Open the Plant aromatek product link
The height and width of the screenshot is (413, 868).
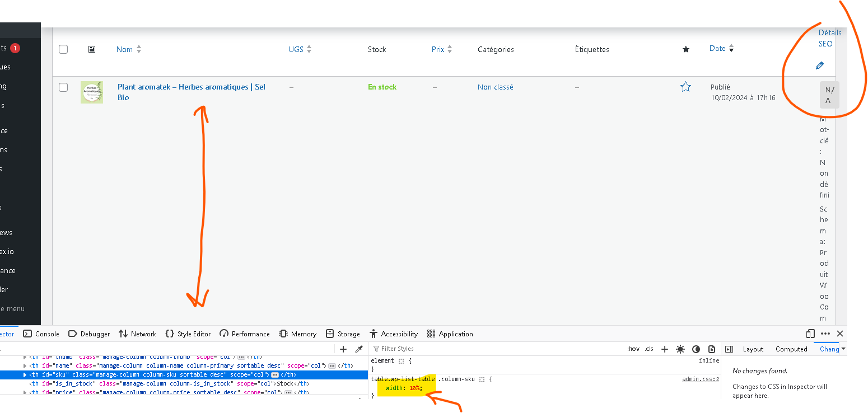[192, 92]
